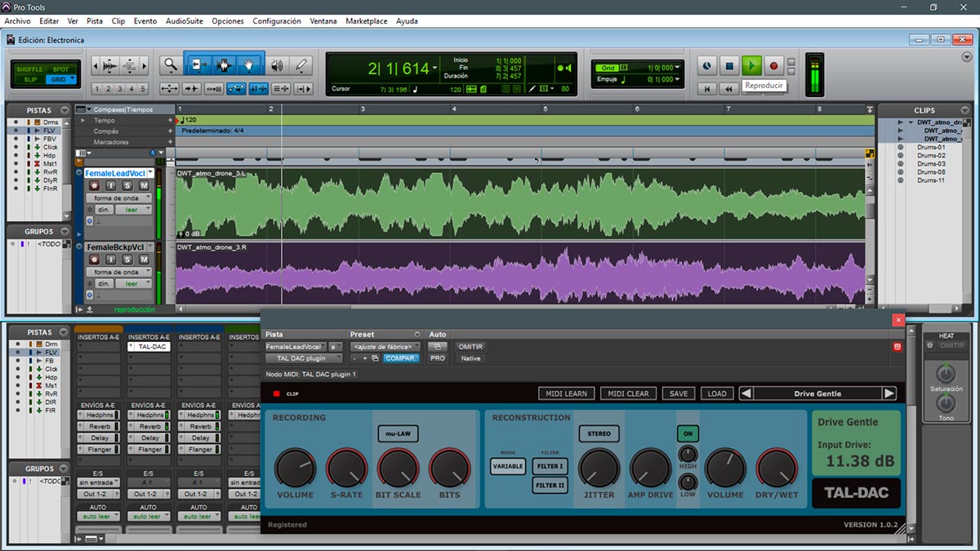Select the Trim tool
The image size is (980, 551).
tap(199, 65)
